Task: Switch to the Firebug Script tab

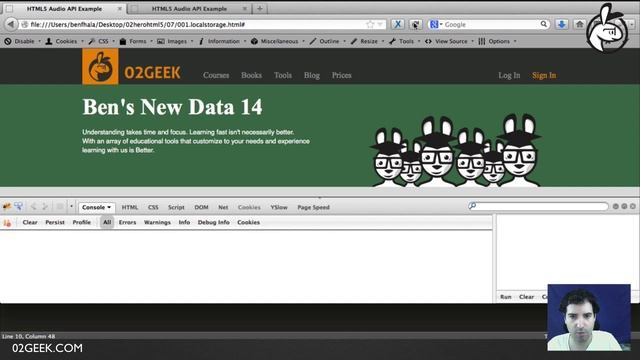Action: click(176, 207)
